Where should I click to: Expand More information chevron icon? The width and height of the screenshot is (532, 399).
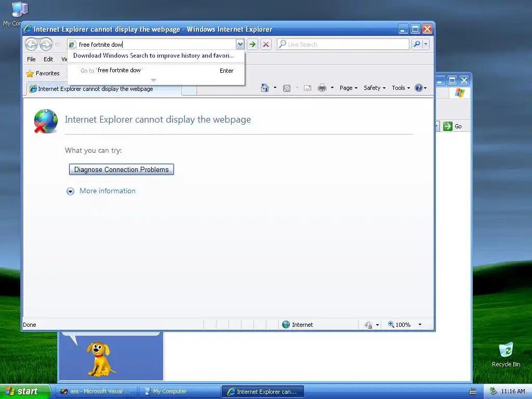(x=70, y=191)
